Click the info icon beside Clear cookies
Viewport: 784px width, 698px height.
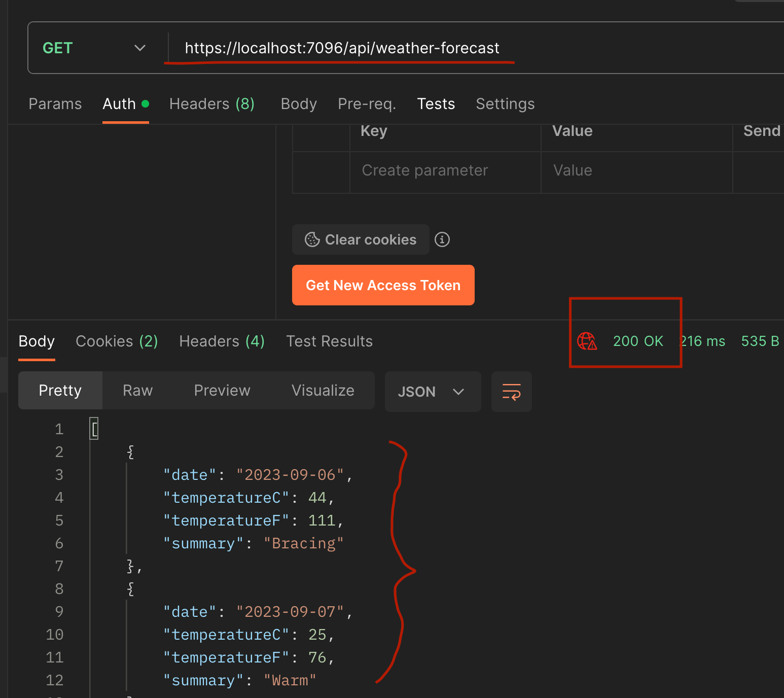tap(442, 239)
